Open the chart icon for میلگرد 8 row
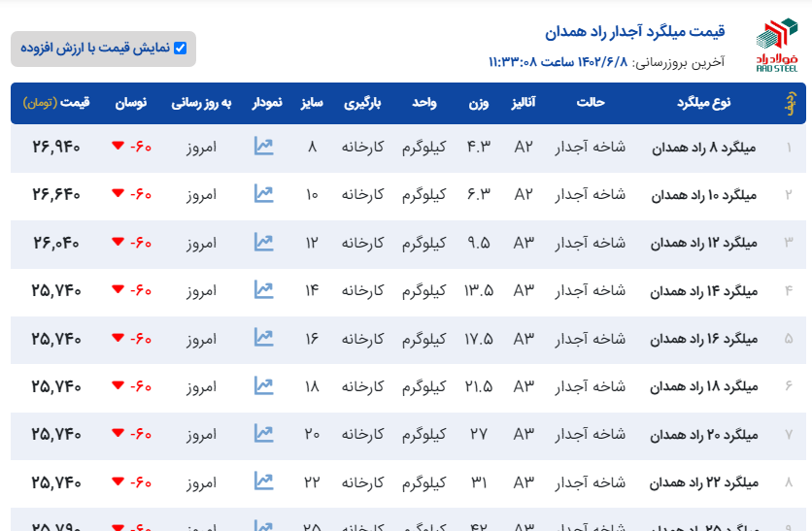812x531 pixels. coord(263,147)
